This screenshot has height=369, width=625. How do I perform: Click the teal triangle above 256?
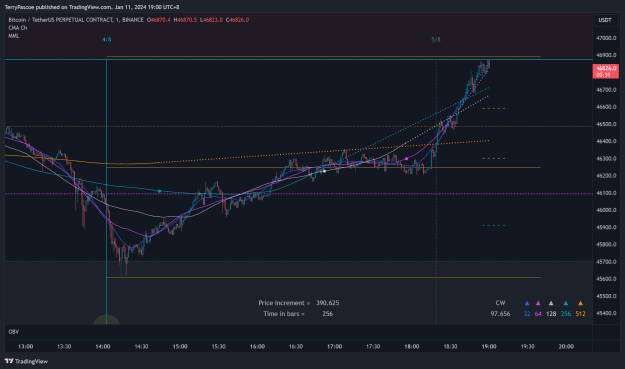(x=566, y=303)
